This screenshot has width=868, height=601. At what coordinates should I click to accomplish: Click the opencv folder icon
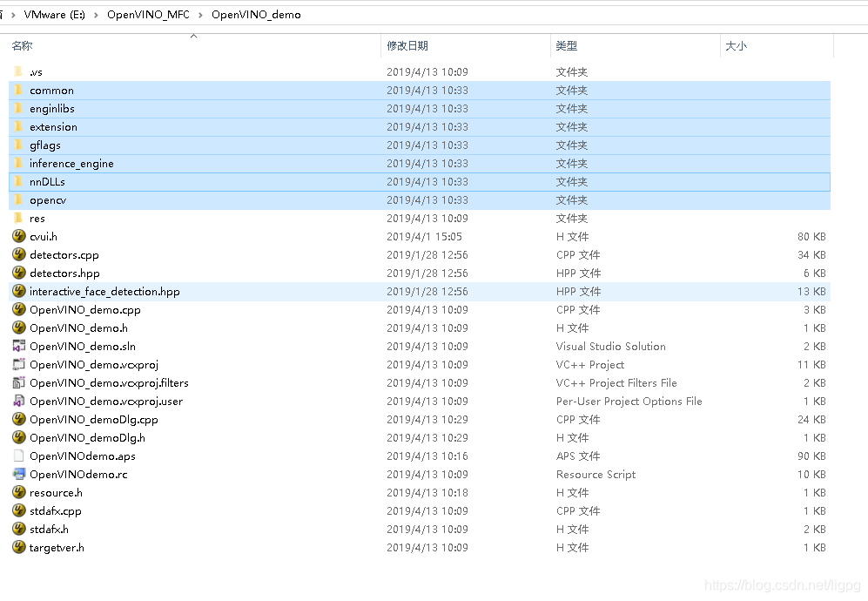click(x=18, y=199)
